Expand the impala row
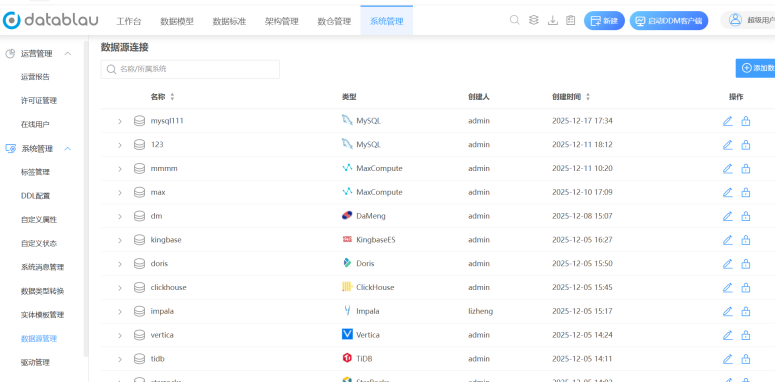The width and height of the screenshot is (775, 382). (x=120, y=311)
